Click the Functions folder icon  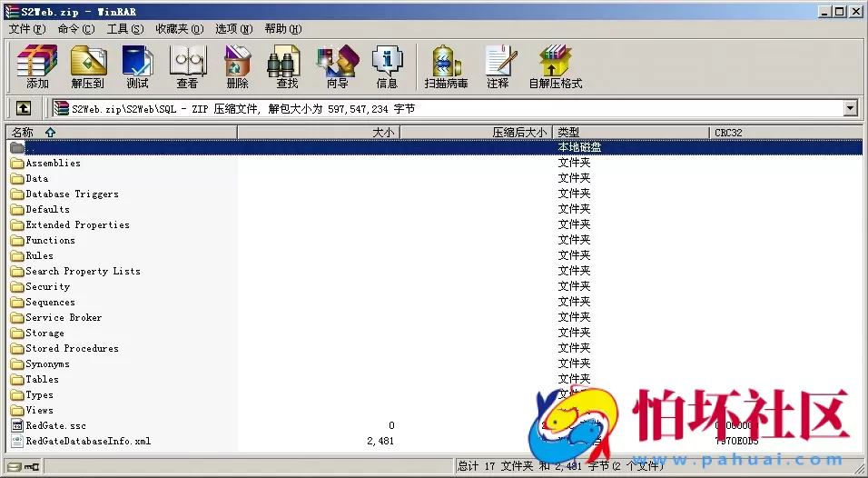tap(17, 241)
